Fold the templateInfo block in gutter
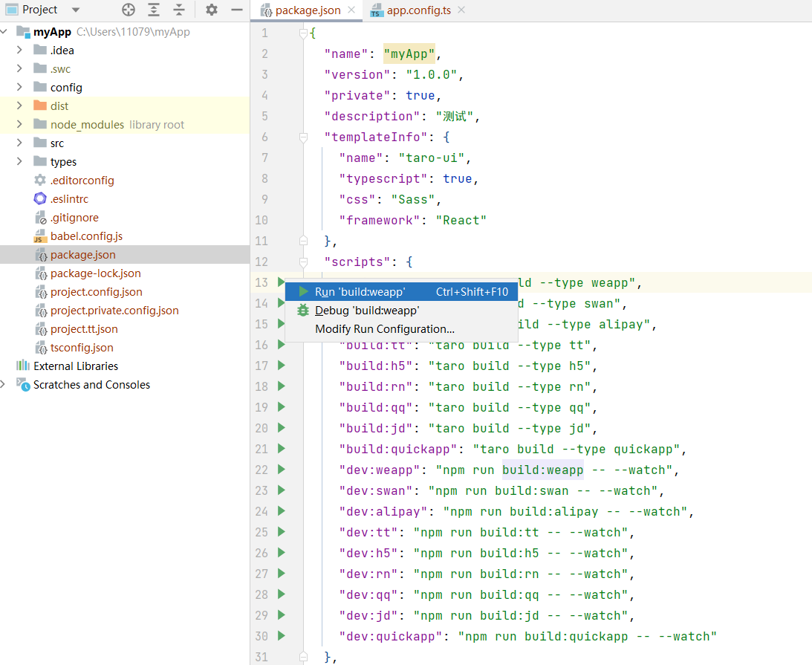The height and width of the screenshot is (665, 812). [x=303, y=137]
